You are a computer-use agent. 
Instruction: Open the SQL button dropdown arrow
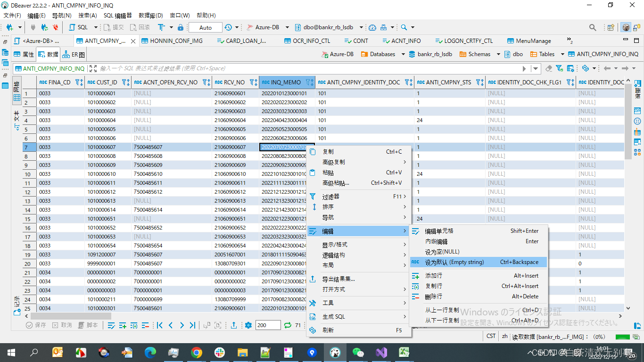(96, 27)
